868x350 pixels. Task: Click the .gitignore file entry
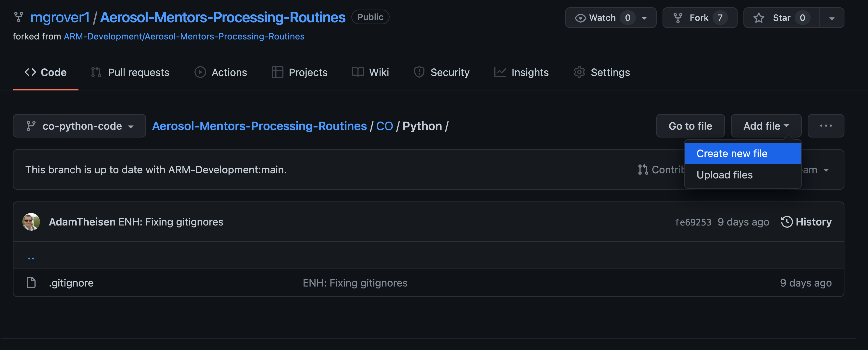point(70,283)
